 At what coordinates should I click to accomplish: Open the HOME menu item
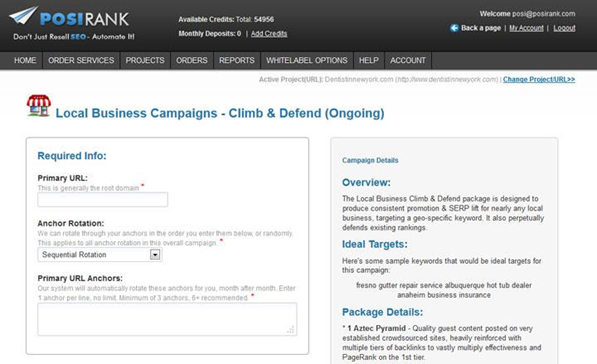[x=25, y=61]
